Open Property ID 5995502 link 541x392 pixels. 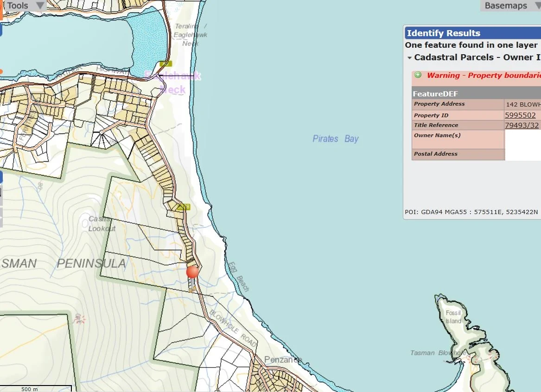click(520, 115)
